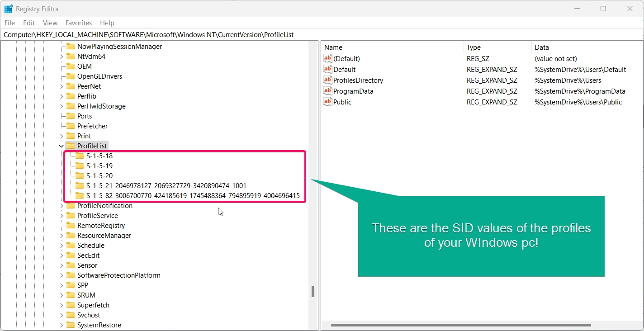Expand the Print key
The image size is (644, 331).
coord(62,136)
